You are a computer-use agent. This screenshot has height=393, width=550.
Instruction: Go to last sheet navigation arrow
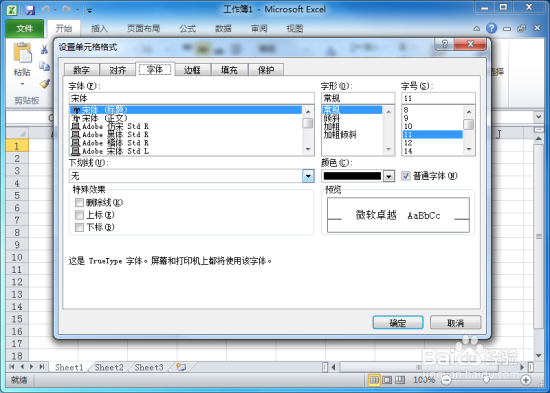42,367
